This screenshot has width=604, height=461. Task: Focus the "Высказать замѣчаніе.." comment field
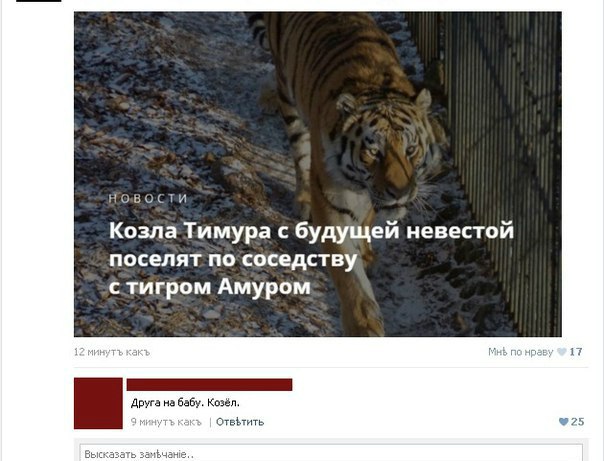pyautogui.click(x=331, y=454)
